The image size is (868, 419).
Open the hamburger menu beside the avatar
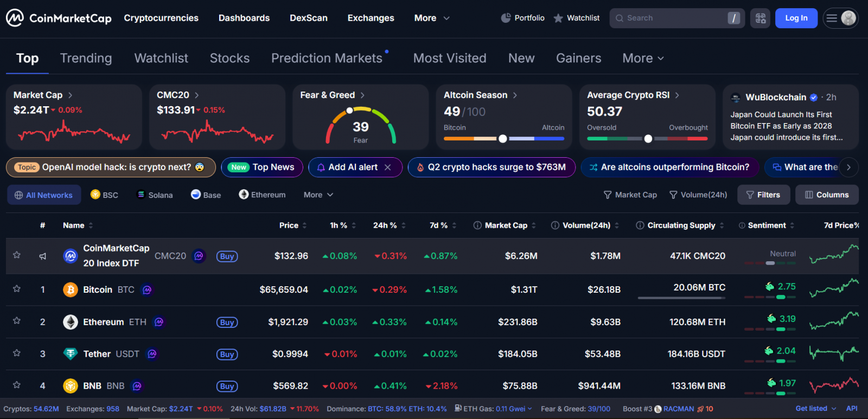[831, 18]
